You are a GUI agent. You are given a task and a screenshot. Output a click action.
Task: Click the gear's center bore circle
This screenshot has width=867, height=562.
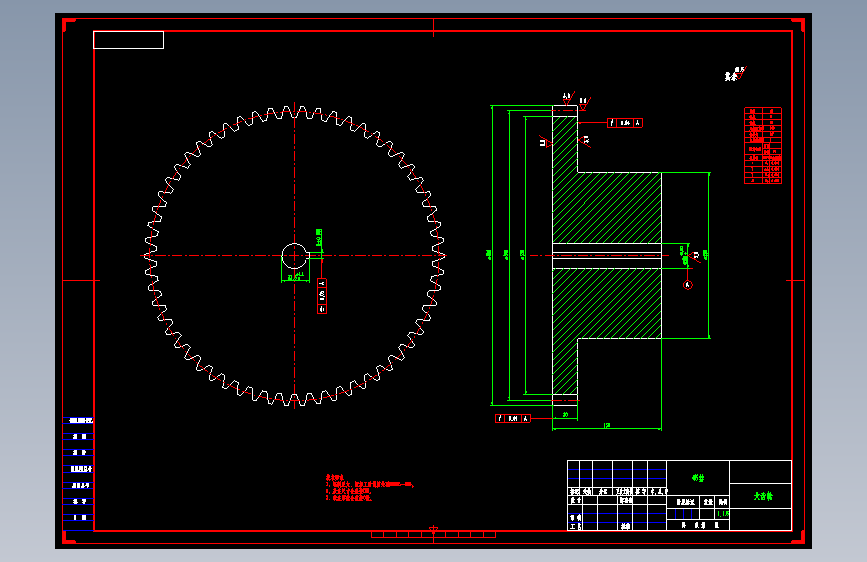(x=294, y=256)
